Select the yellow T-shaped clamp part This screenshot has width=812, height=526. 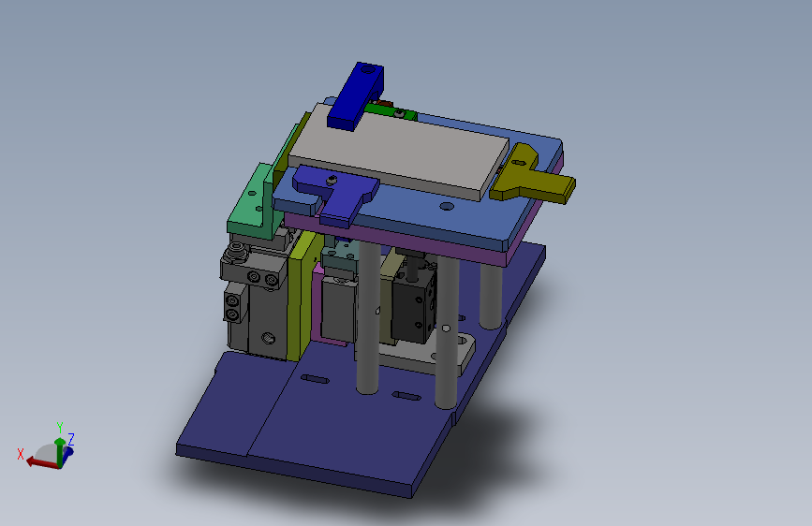coord(532,176)
